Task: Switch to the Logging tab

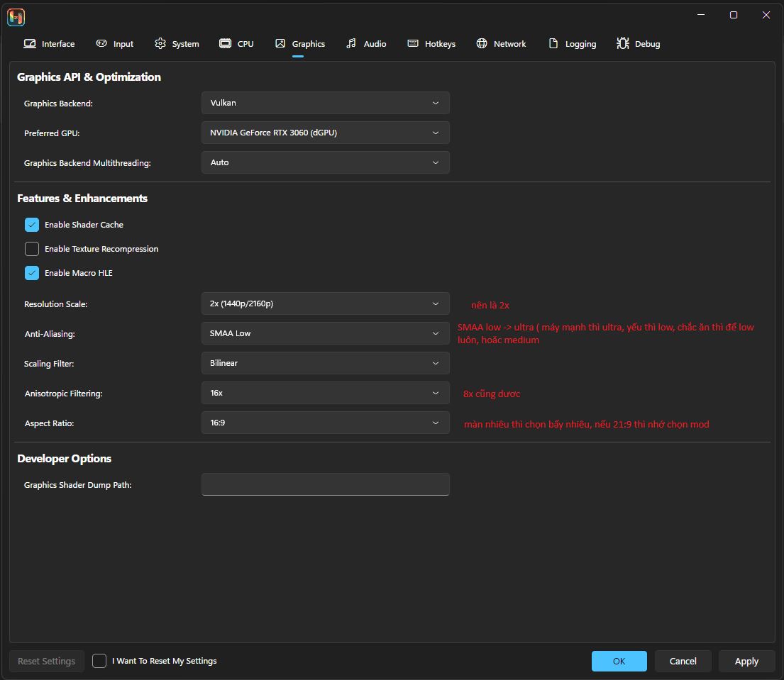Action: (573, 44)
